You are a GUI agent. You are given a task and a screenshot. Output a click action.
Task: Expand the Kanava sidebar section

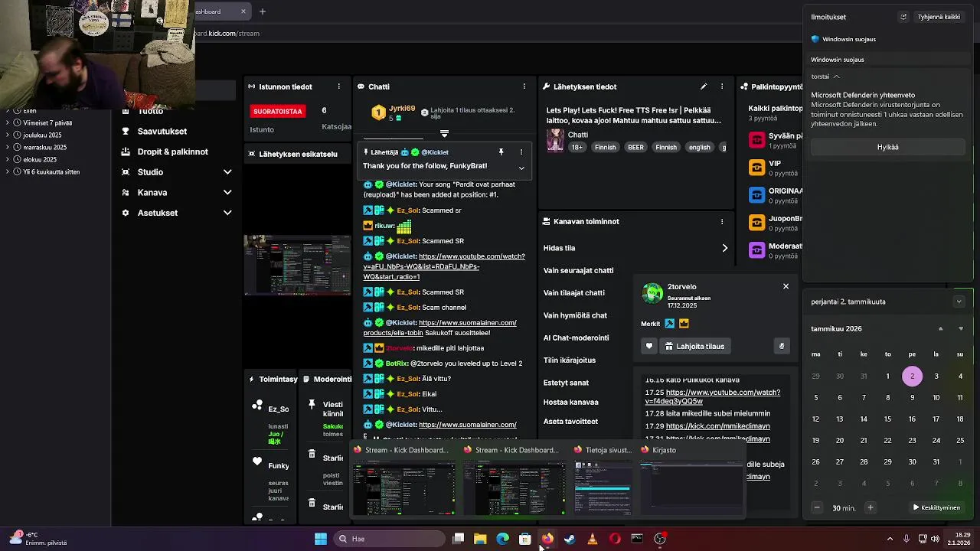click(x=227, y=193)
